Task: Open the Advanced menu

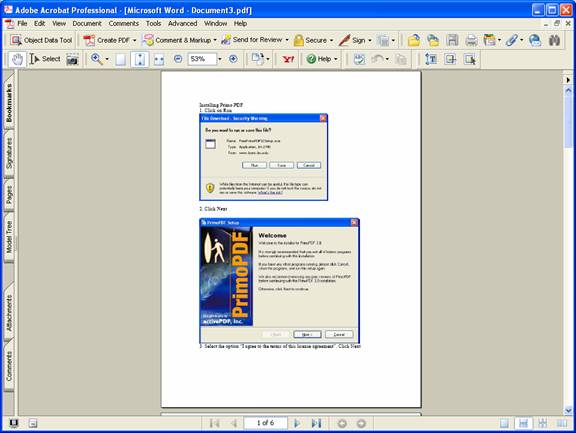Action: (183, 24)
